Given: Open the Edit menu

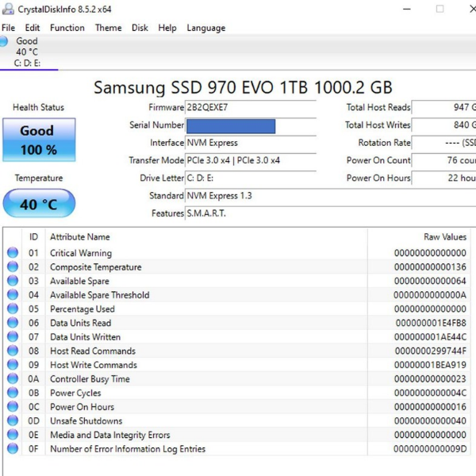Looking at the screenshot, I should [33, 28].
